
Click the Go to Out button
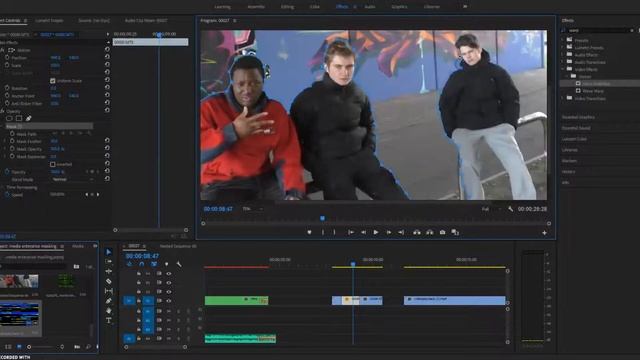click(401, 232)
